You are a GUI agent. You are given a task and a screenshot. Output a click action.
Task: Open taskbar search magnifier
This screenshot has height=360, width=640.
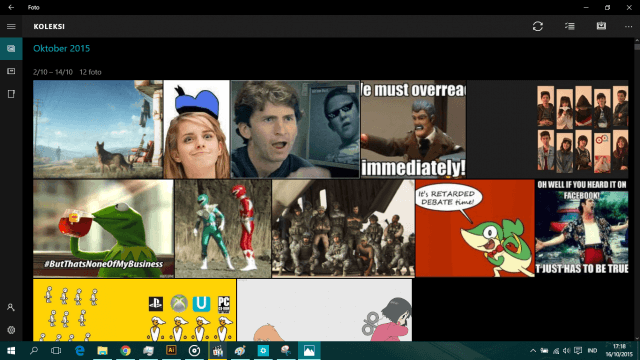(x=34, y=351)
